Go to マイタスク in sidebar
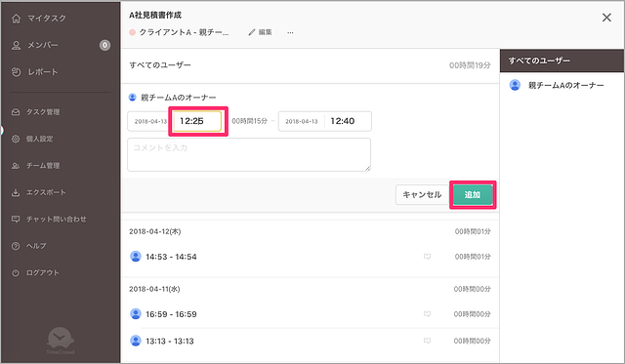Screen dimensions: 625x364 [47, 19]
